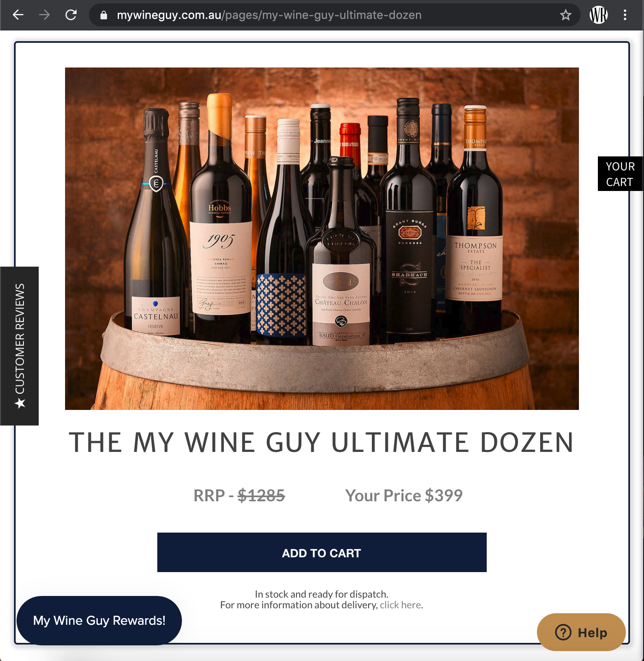Open the browser three-dot menu
This screenshot has width=644, height=661.
(x=625, y=15)
